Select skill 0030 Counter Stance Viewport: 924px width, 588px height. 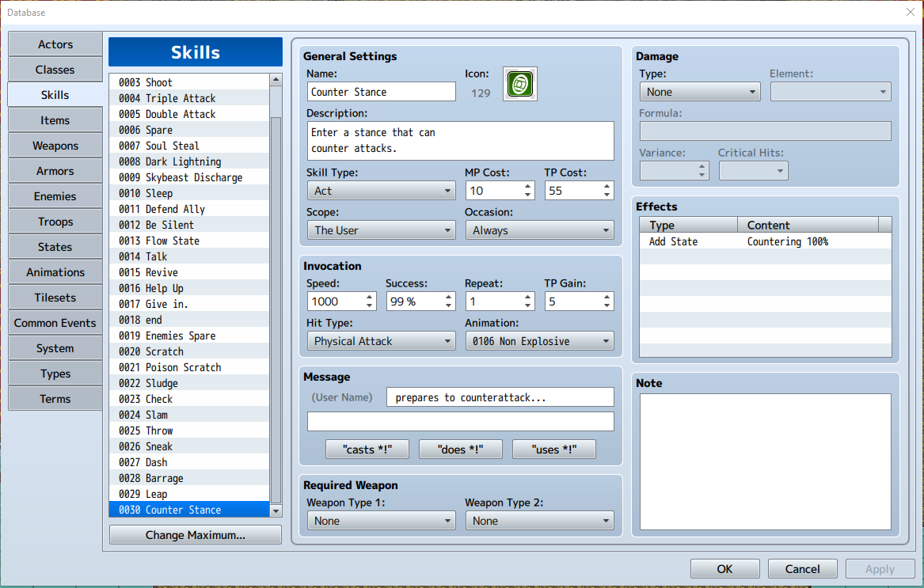point(189,510)
